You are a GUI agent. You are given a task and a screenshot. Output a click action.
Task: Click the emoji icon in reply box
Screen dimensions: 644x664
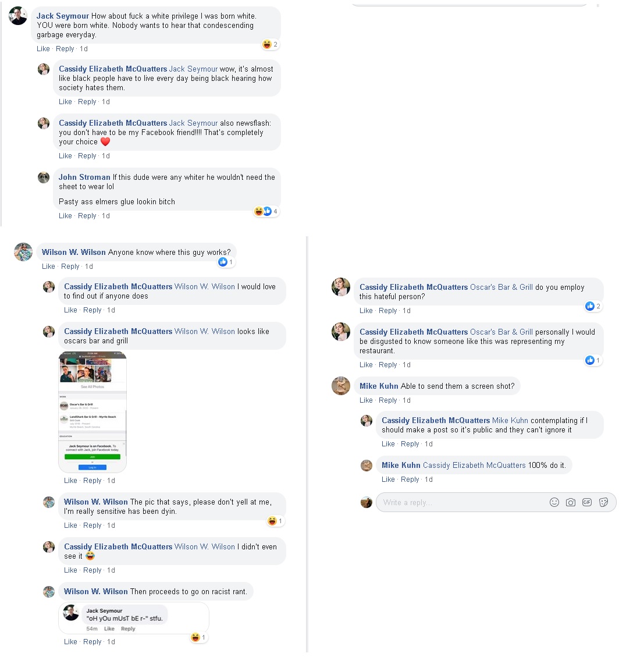tap(554, 502)
